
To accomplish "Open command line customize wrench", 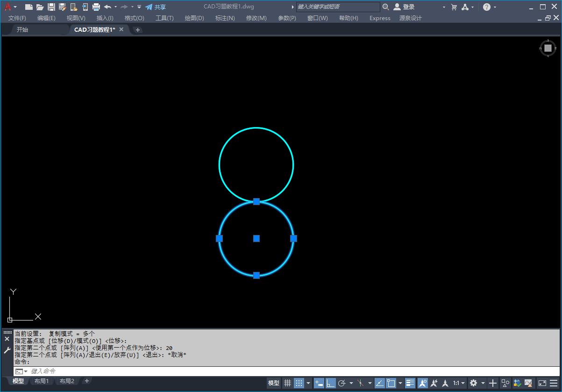I will [x=7, y=350].
